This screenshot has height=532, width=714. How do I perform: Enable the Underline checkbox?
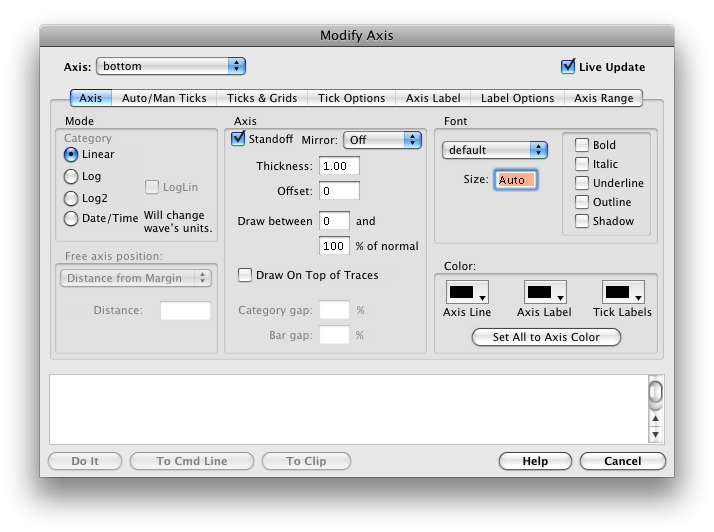tap(581, 183)
